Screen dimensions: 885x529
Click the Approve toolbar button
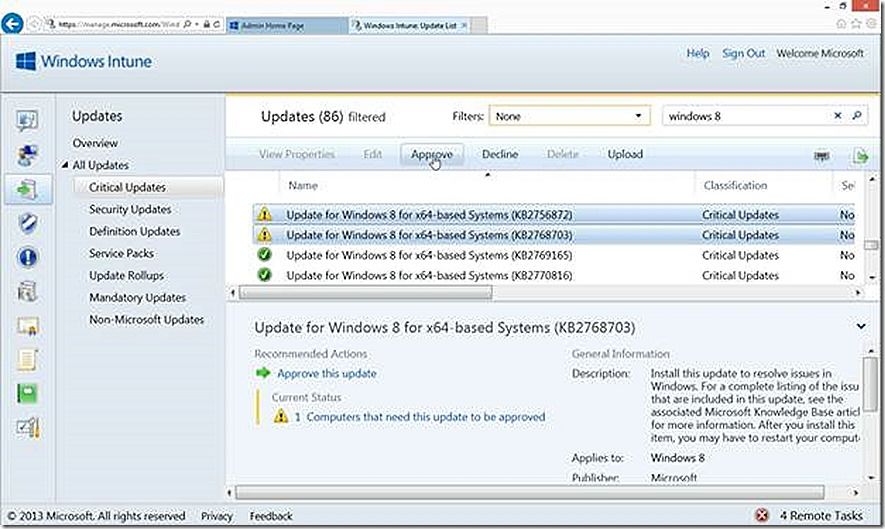[x=432, y=154]
